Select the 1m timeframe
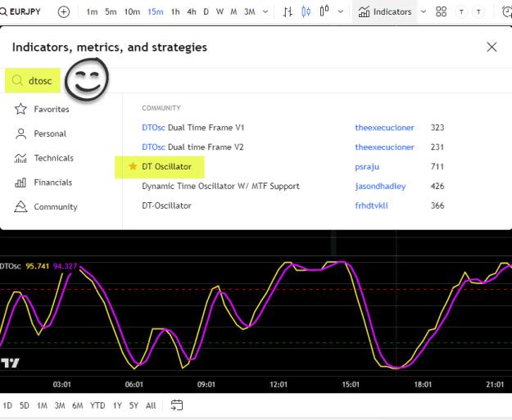Viewport: 512px width, 420px height. click(92, 12)
